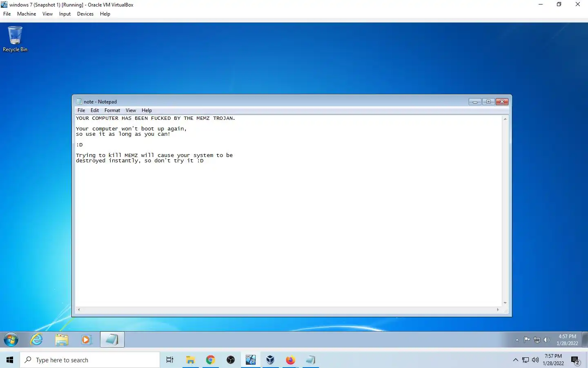Screen dimensions: 588x368
Task: Open File Explorer on host taskbar
Action: 190,360
